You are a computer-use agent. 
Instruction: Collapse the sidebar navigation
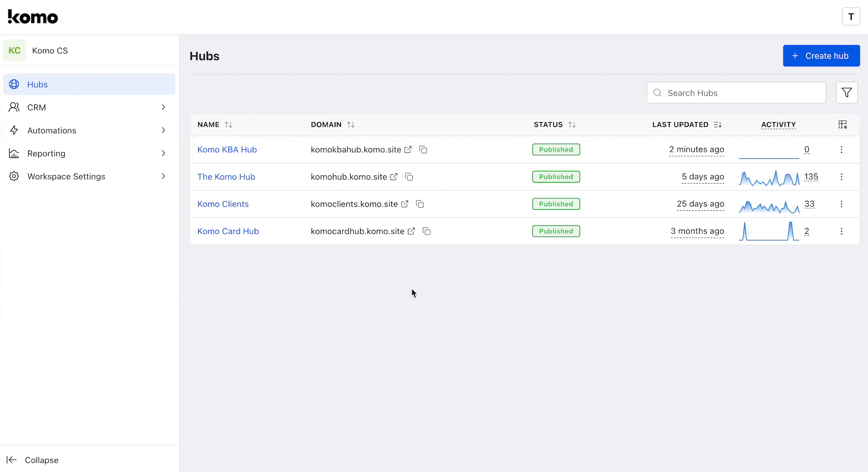(x=33, y=460)
